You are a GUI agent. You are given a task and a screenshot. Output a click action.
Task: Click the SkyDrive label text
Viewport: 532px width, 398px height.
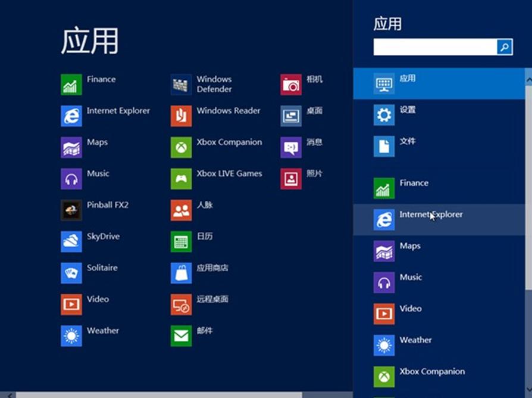(103, 237)
